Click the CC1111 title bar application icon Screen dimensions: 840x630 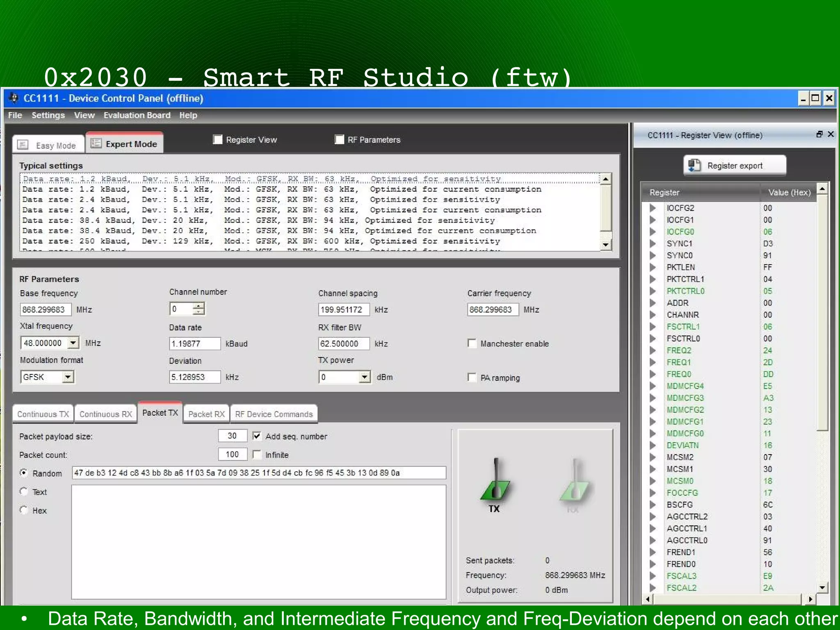pyautogui.click(x=14, y=98)
